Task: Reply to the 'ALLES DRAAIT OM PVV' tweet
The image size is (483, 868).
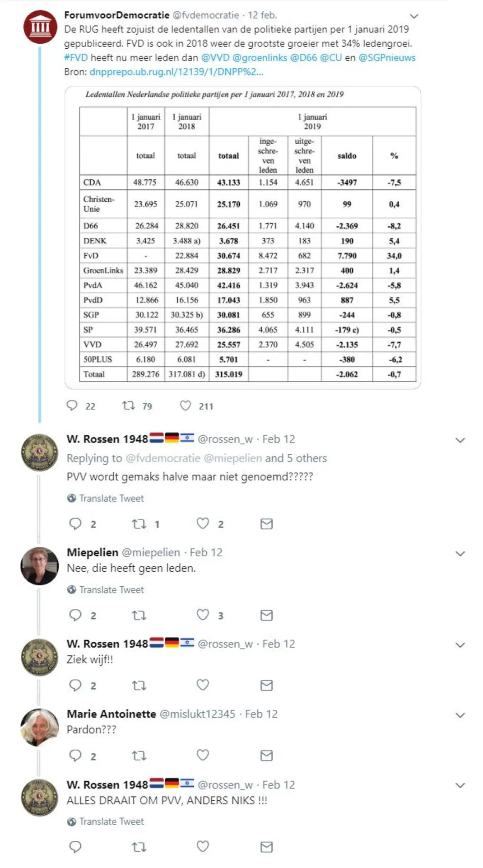Action: 75,847
